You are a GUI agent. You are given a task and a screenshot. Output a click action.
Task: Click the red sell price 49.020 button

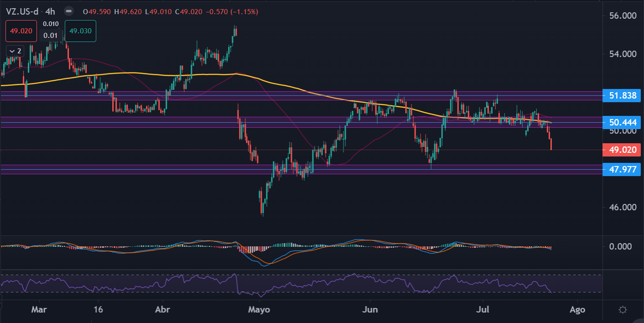pos(21,31)
